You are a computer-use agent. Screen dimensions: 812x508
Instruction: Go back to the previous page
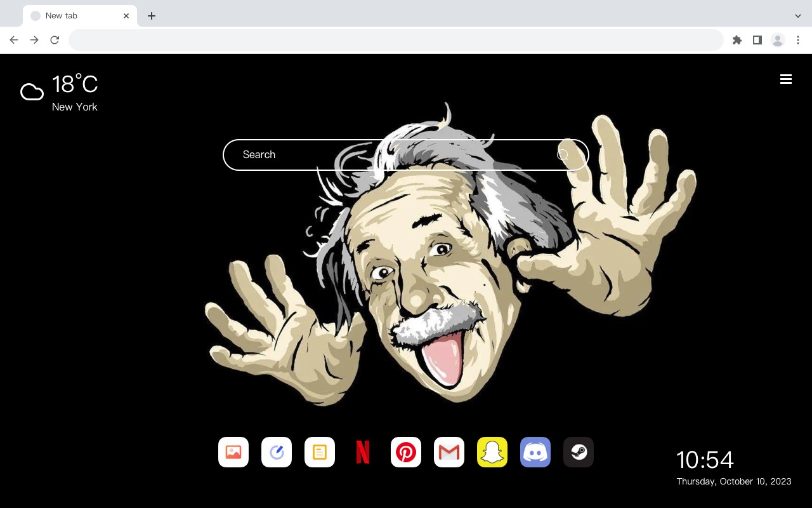pos(14,40)
